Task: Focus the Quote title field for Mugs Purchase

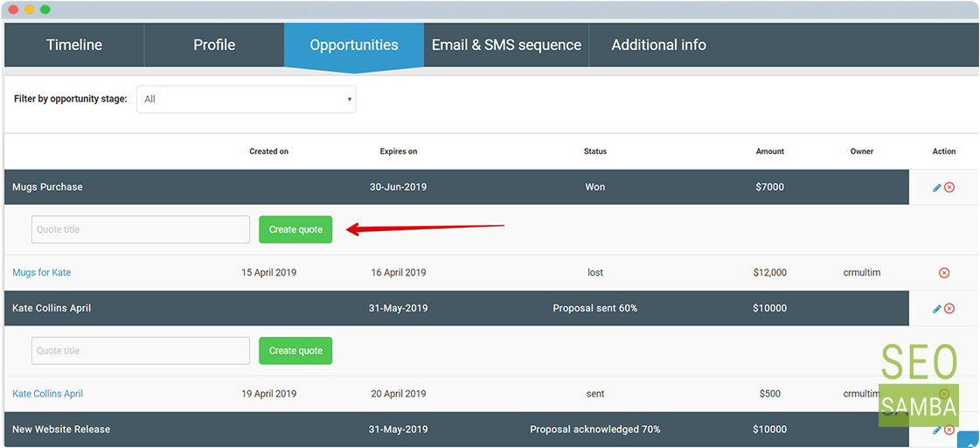Action: pyautogui.click(x=141, y=229)
